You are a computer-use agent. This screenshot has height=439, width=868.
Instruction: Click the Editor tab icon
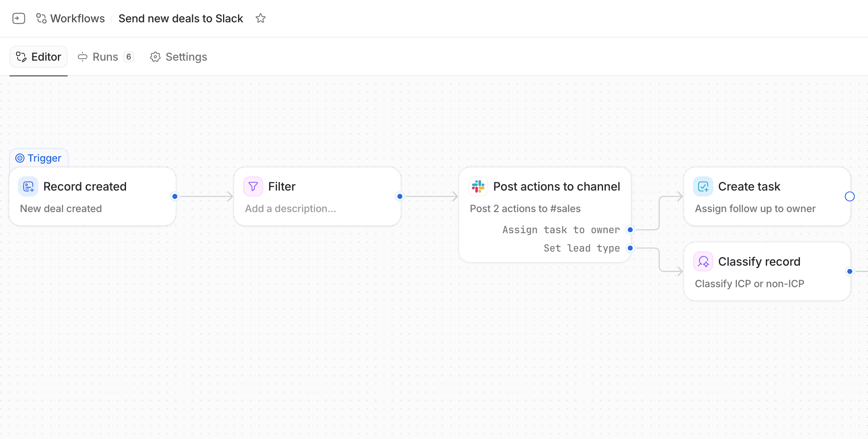coord(21,57)
